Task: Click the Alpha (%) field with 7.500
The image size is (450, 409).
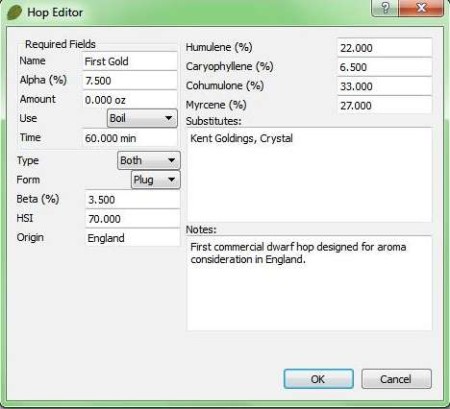Action: click(x=130, y=81)
